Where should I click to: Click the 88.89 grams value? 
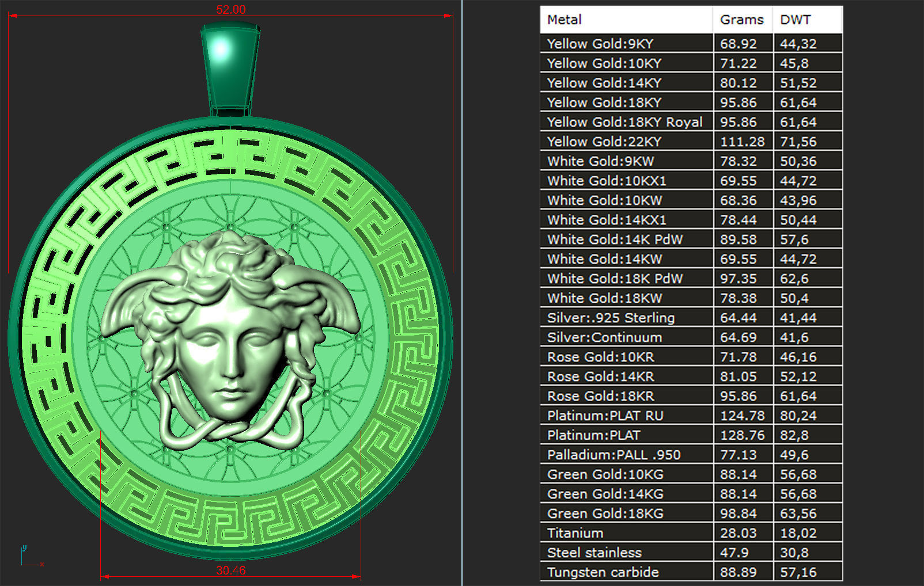click(738, 572)
